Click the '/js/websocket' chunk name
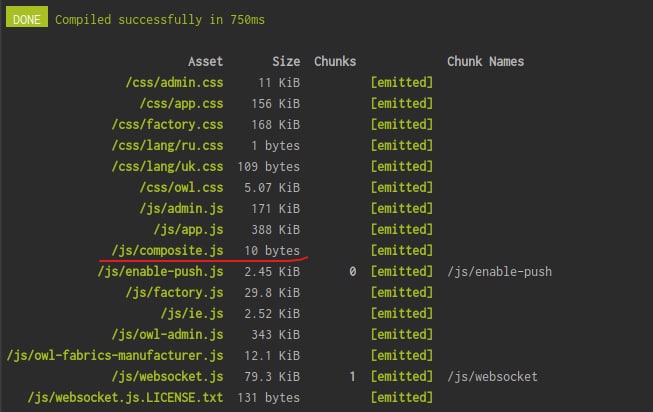 pos(492,377)
